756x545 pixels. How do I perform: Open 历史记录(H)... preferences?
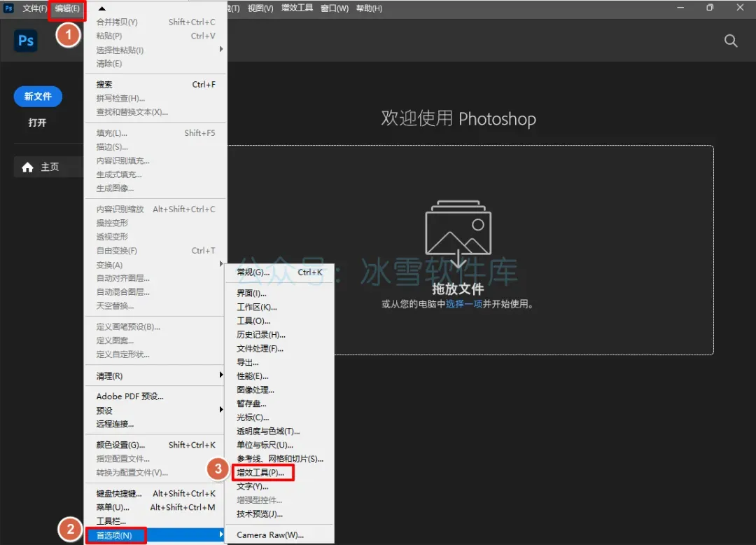coord(279,335)
